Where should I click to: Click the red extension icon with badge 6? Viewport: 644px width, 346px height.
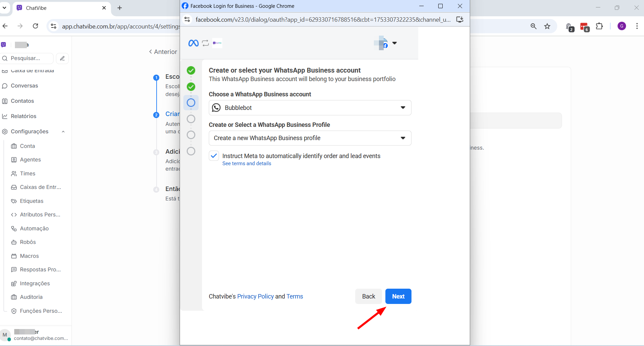point(585,27)
